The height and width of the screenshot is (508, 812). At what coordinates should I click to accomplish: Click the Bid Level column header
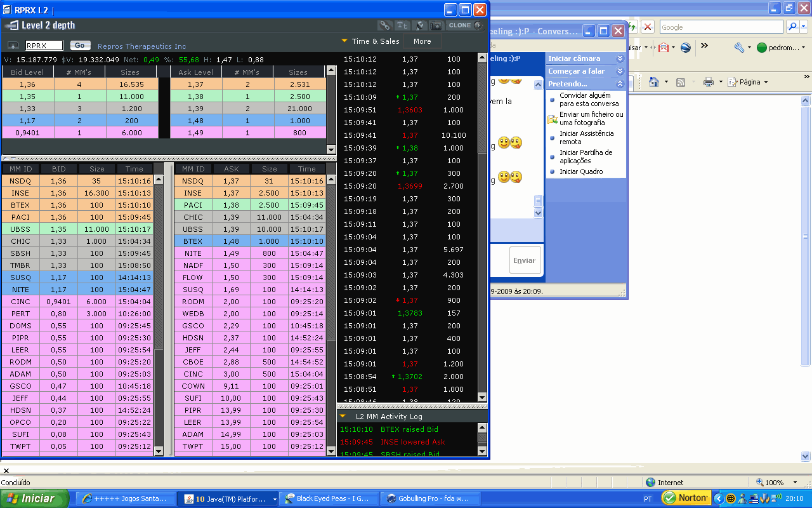click(27, 72)
